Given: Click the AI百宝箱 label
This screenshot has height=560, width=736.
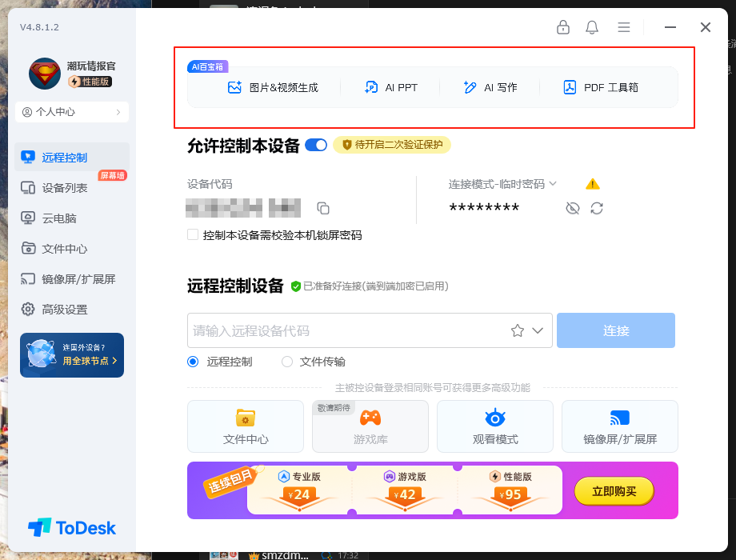Looking at the screenshot, I should click(207, 66).
